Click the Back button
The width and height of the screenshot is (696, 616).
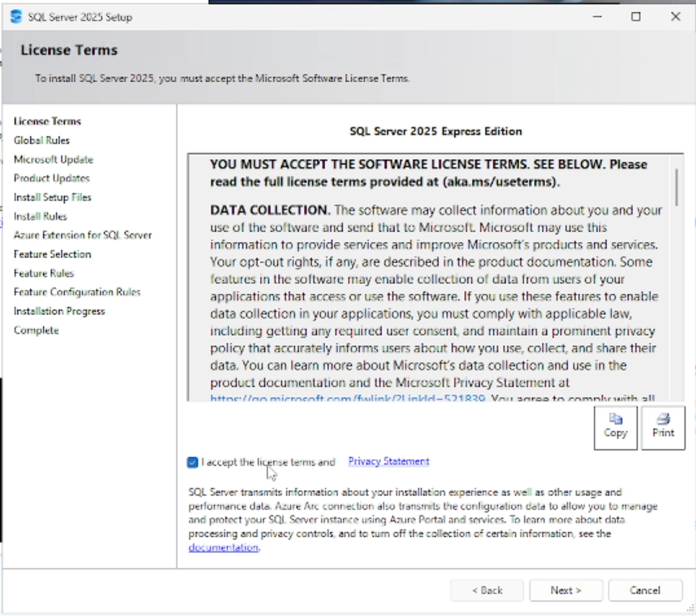pyautogui.click(x=487, y=590)
